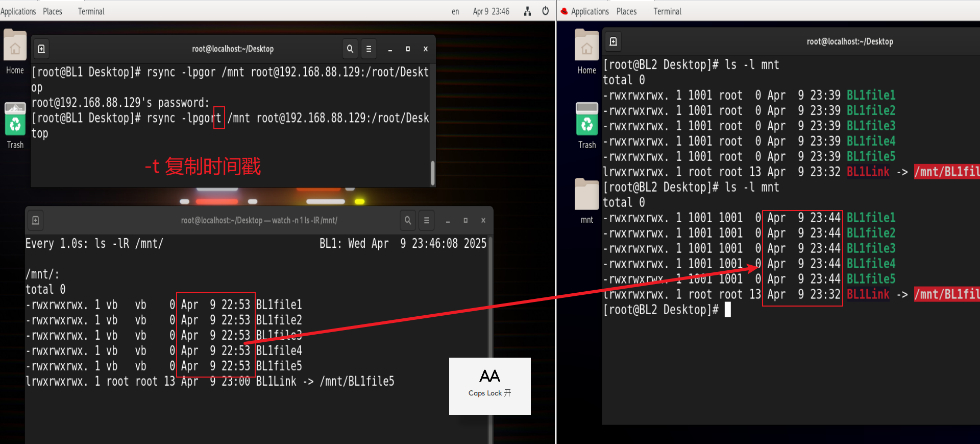Open the Places menu on left desktop

(x=53, y=11)
